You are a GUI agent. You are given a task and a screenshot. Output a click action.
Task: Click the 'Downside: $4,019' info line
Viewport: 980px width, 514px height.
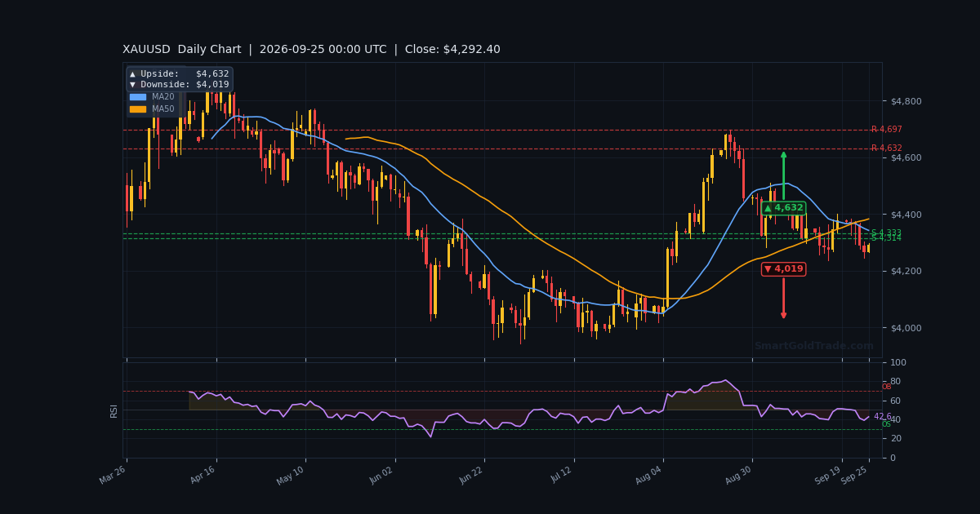pos(180,85)
